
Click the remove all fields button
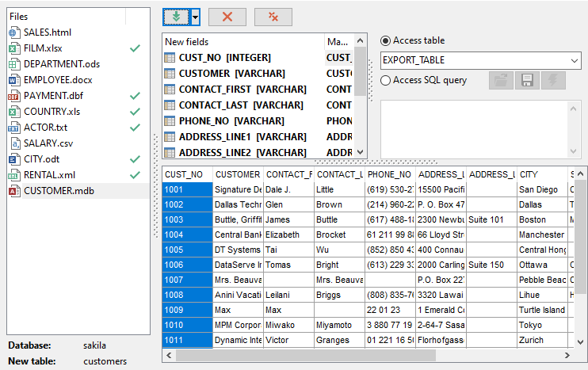pos(273,17)
